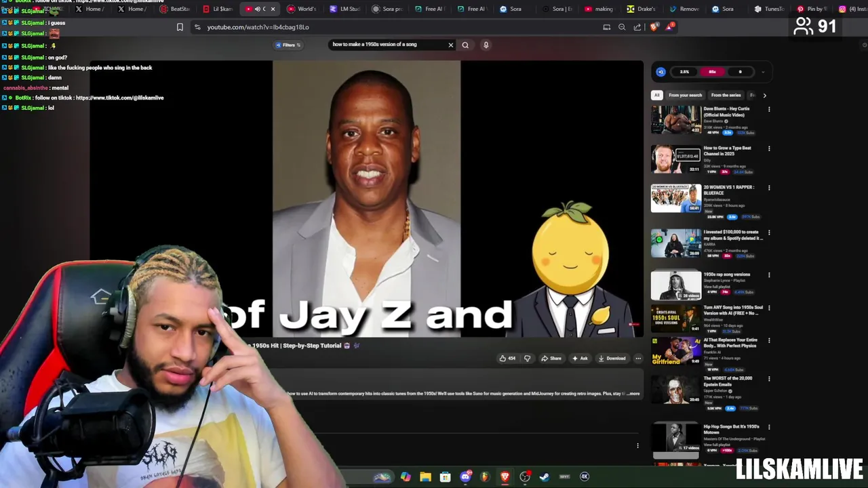
Task: Open OBS Studio from the taskbar
Action: click(x=525, y=476)
